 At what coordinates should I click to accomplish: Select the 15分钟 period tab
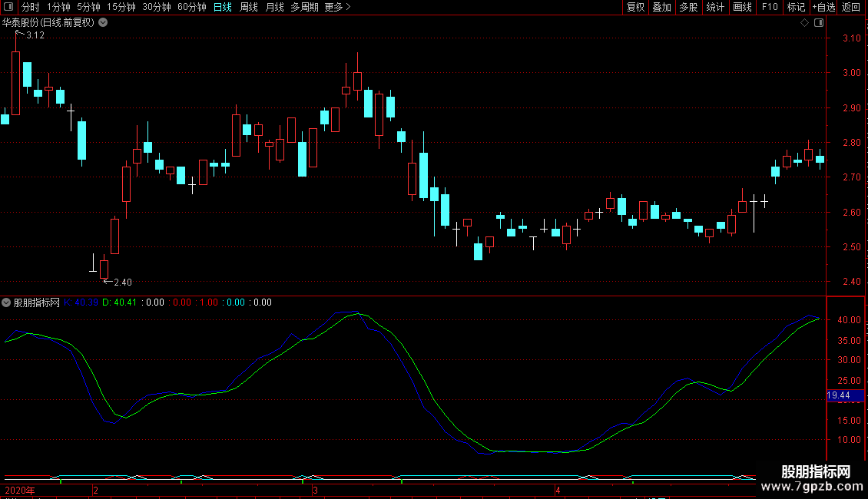pyautogui.click(x=121, y=7)
